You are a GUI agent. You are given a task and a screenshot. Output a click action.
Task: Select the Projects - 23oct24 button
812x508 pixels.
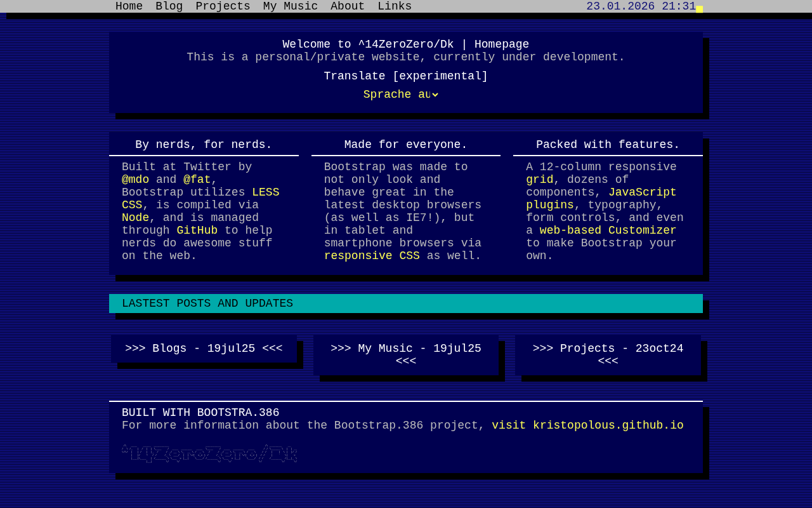tap(608, 355)
